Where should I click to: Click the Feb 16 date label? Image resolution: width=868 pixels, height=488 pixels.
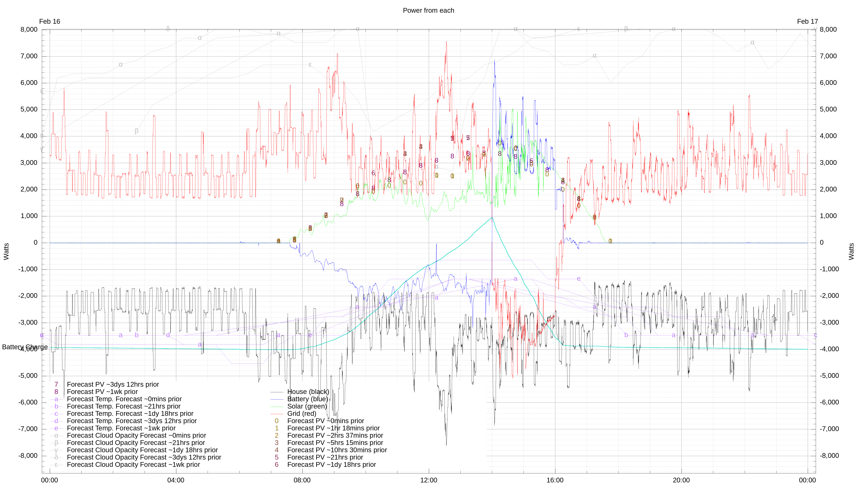[50, 22]
